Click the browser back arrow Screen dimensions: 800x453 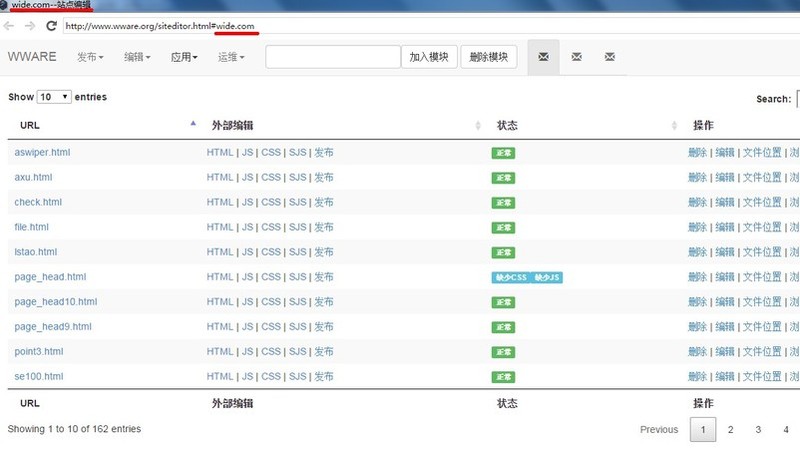(10, 25)
